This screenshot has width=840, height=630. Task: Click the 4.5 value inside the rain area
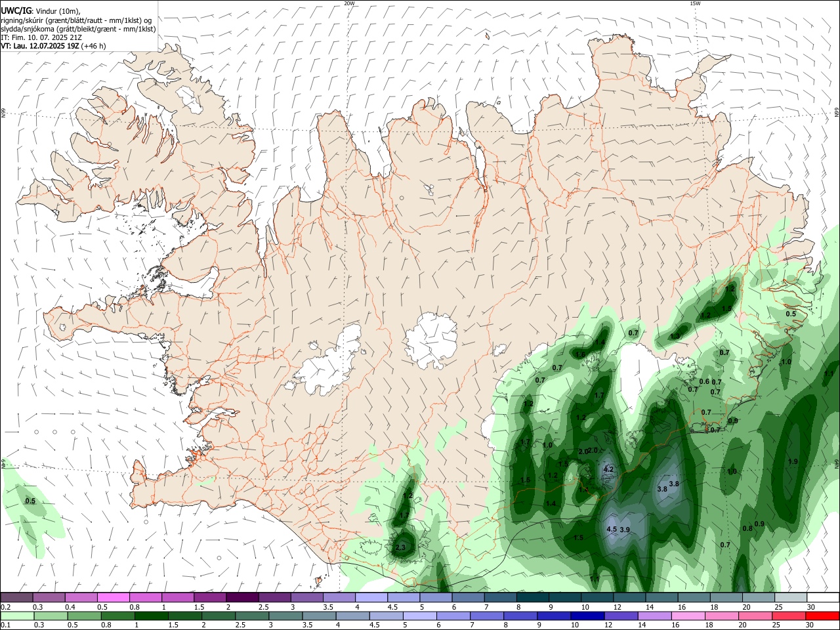(x=612, y=529)
